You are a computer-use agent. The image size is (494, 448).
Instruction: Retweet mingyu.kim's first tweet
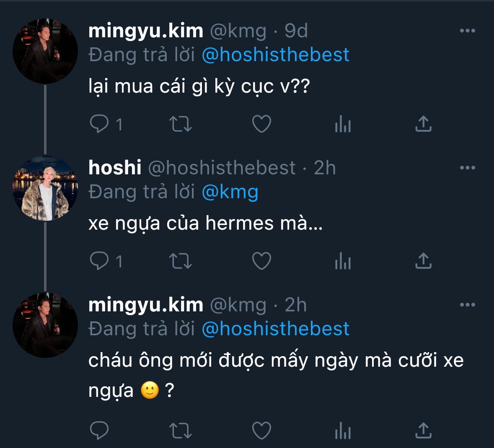[x=180, y=124]
